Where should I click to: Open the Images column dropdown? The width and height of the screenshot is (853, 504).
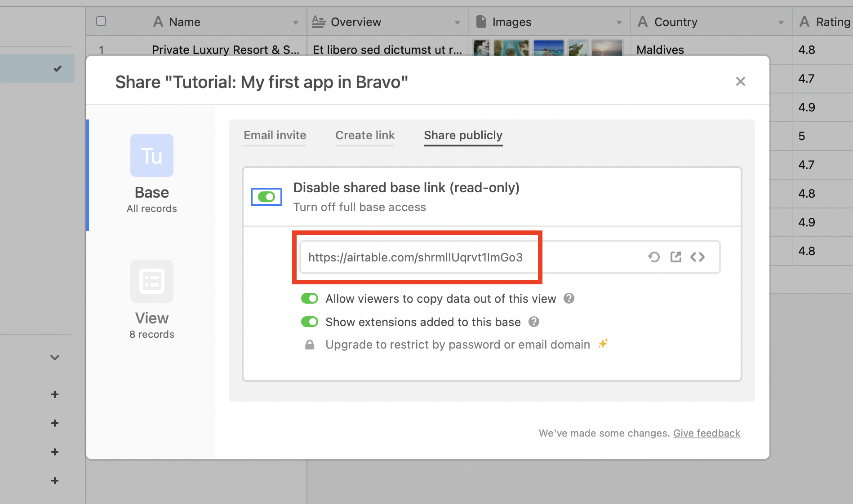tap(619, 22)
